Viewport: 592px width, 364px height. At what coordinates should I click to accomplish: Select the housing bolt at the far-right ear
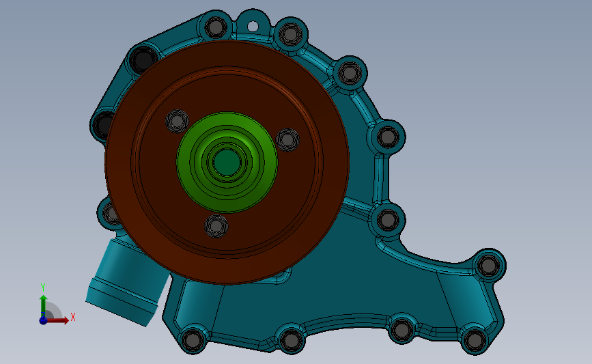pos(488,266)
